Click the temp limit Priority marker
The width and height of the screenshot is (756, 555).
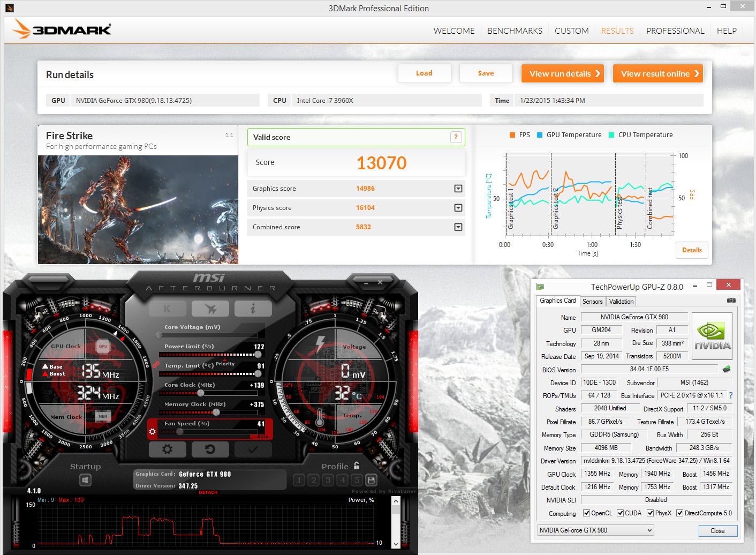point(225,364)
